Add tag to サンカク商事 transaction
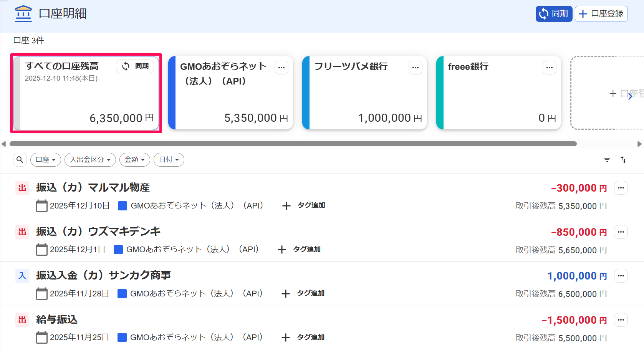 point(303,293)
